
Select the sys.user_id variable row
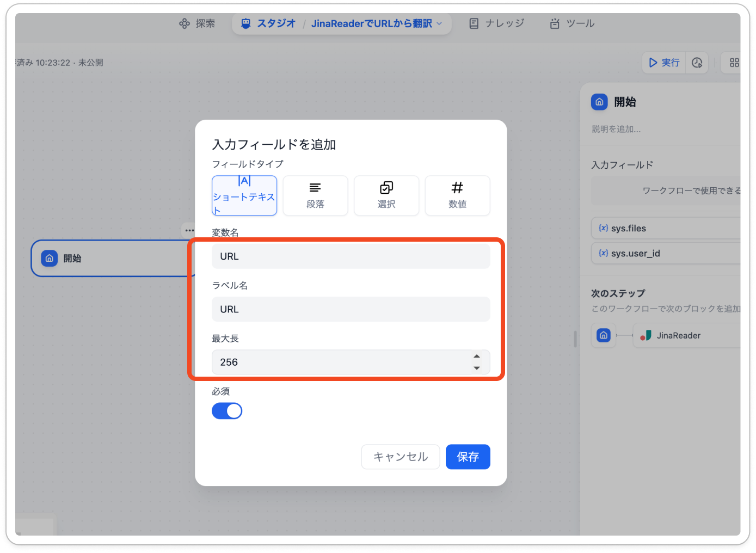click(x=666, y=253)
